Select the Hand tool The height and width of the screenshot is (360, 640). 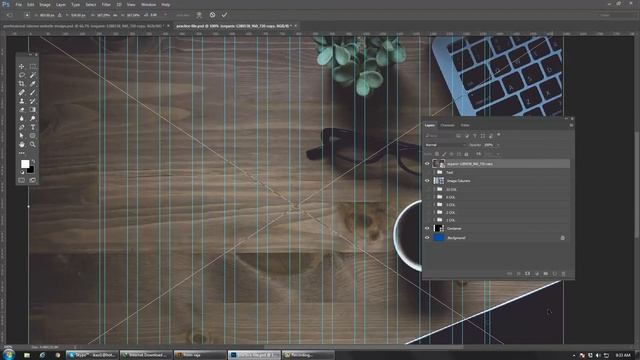tap(22, 144)
